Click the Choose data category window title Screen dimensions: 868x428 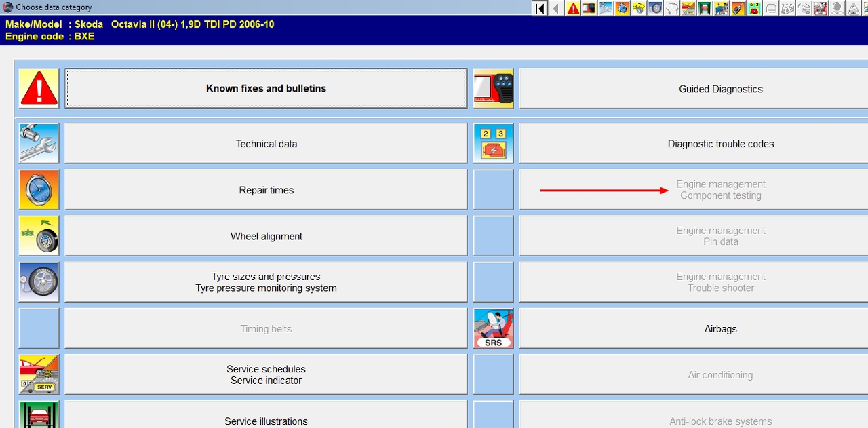(54, 7)
